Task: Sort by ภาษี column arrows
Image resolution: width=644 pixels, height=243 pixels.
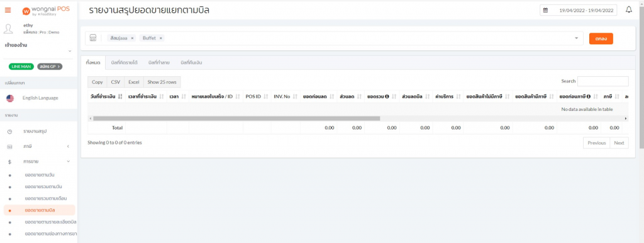Action: pos(616,96)
